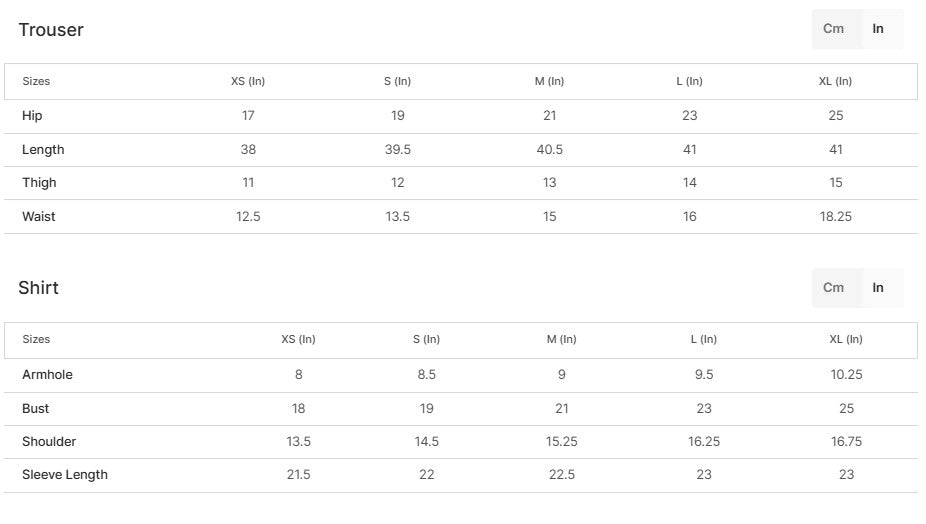Viewport: 926px width, 524px height.
Task: Select the Hip row label
Action: click(32, 116)
